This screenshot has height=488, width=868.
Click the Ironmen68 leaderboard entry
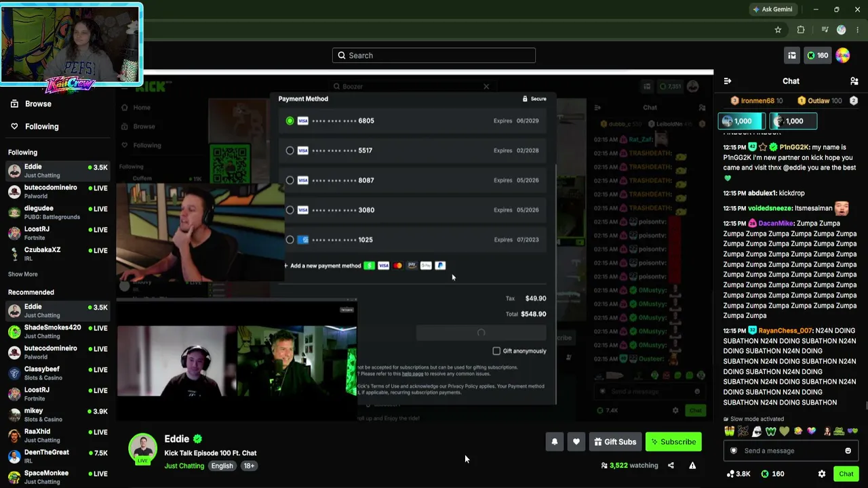757,101
